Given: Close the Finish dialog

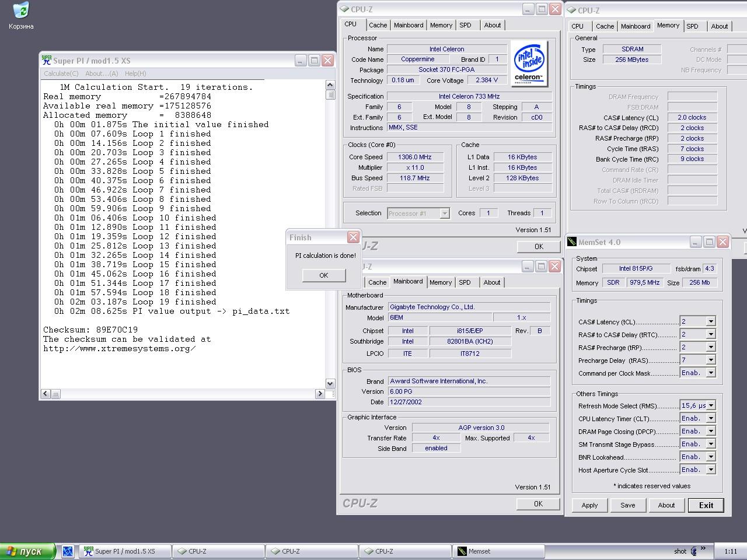Looking at the screenshot, I should click(353, 237).
